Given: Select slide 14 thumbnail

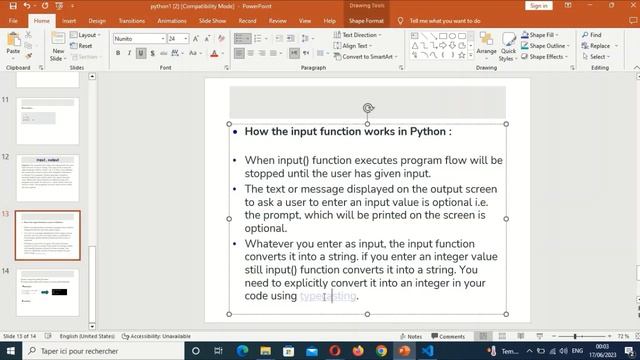Looking at the screenshot, I should [x=48, y=292].
